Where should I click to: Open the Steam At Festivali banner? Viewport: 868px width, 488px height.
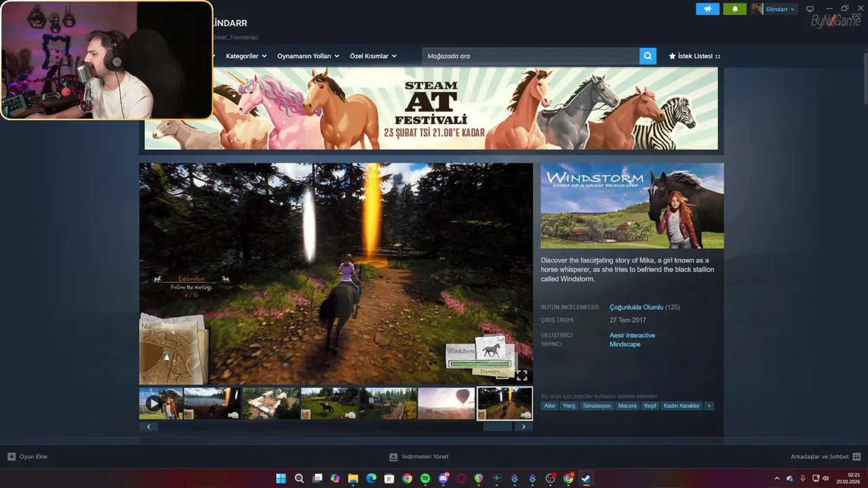[x=431, y=108]
